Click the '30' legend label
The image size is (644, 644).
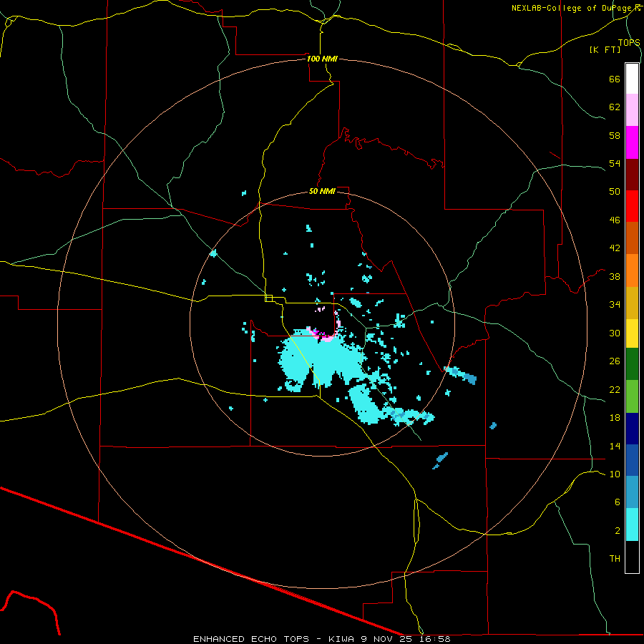pos(615,333)
